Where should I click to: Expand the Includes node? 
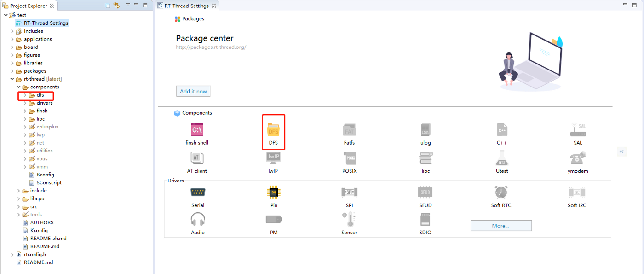12,31
